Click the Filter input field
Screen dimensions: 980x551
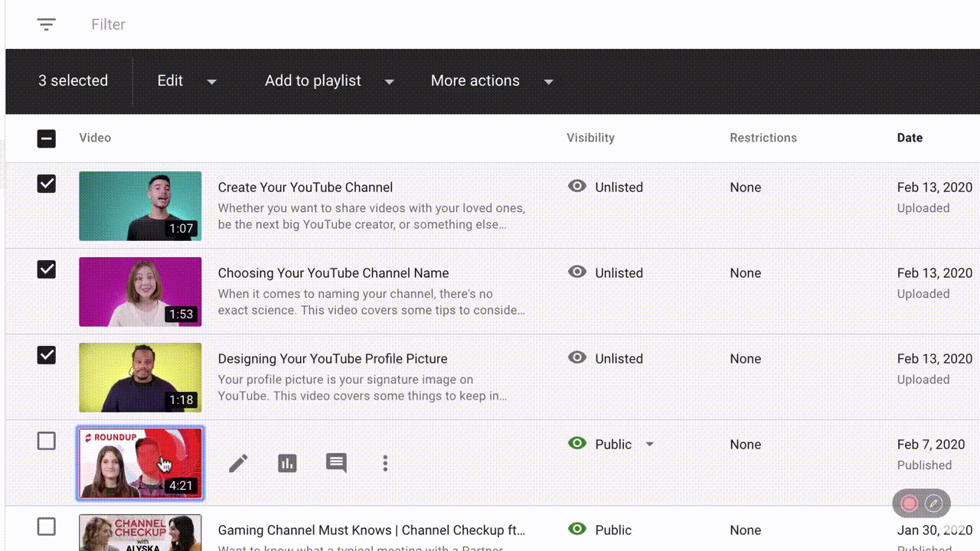(x=108, y=24)
